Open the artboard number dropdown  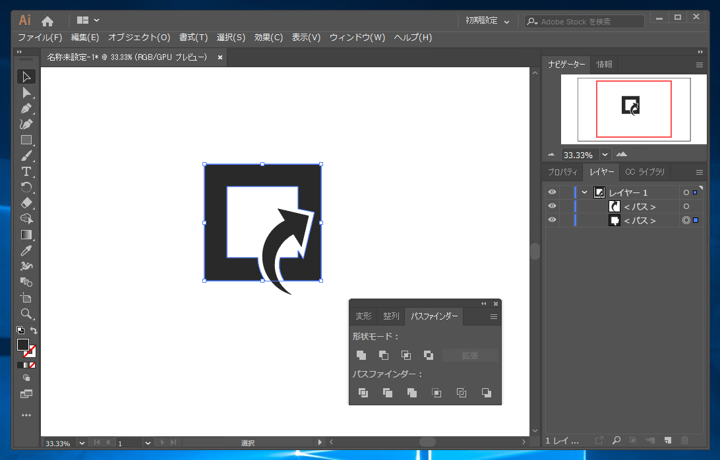147,443
